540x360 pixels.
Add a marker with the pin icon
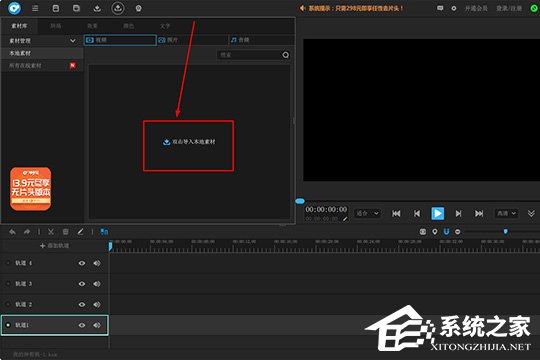click(x=435, y=232)
